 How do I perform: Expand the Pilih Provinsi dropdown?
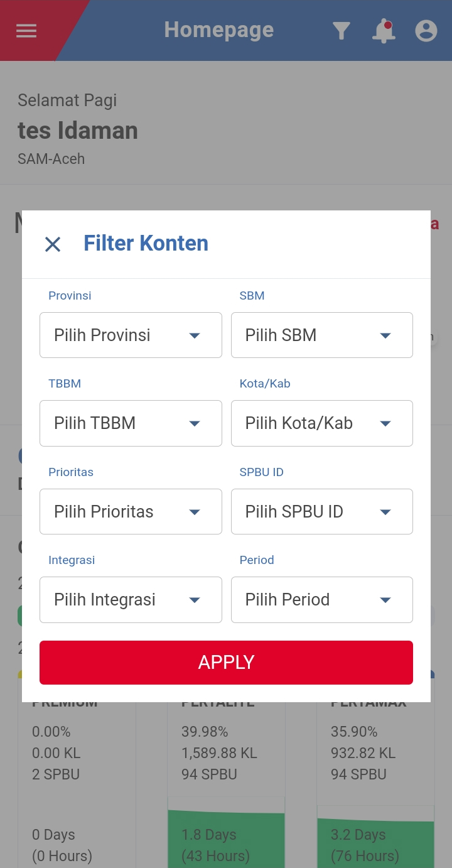click(x=131, y=335)
